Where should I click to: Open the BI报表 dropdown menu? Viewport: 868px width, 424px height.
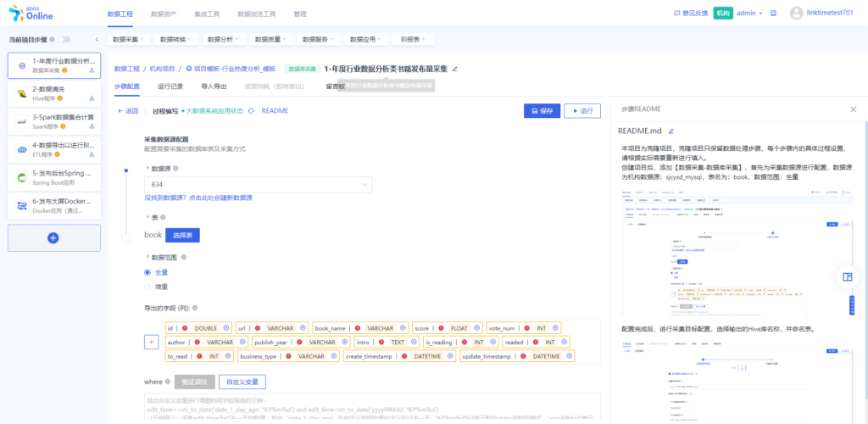coord(414,39)
